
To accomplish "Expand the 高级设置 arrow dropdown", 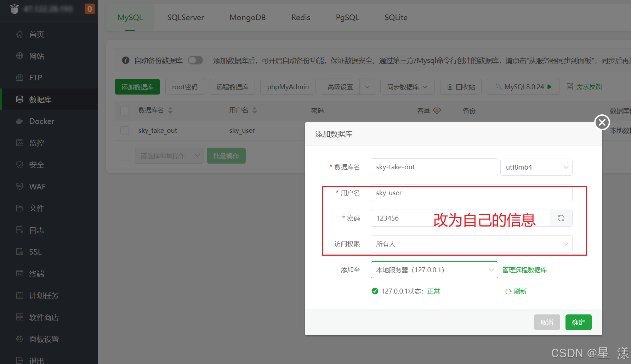I will (x=367, y=87).
